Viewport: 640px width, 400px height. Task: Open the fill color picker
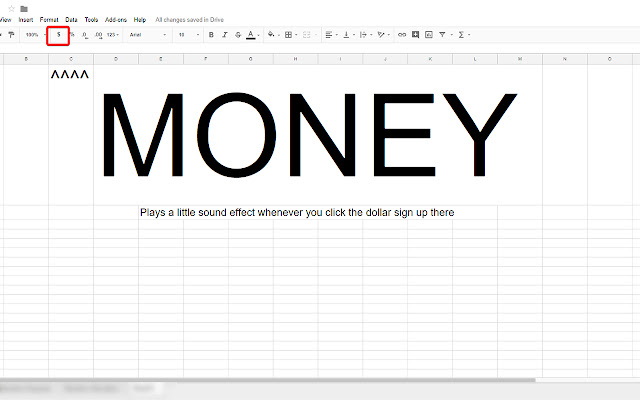click(271, 35)
